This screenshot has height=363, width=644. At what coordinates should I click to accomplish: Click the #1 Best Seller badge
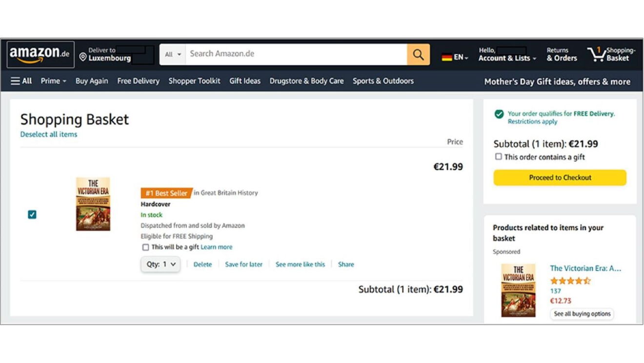point(166,193)
